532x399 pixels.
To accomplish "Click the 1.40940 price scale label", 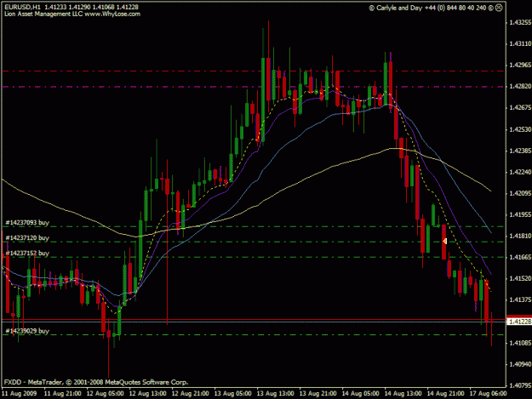I will click(520, 364).
